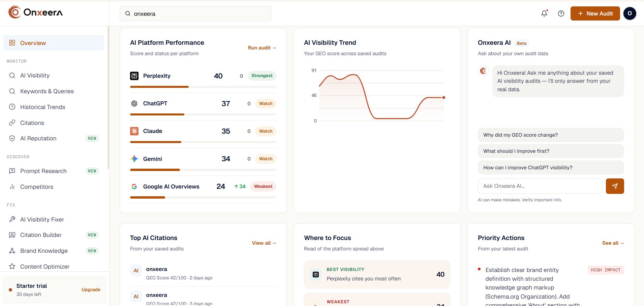The width and height of the screenshot is (644, 306).
Task: Click the AI Reputation shield icon
Action: pos(12,138)
